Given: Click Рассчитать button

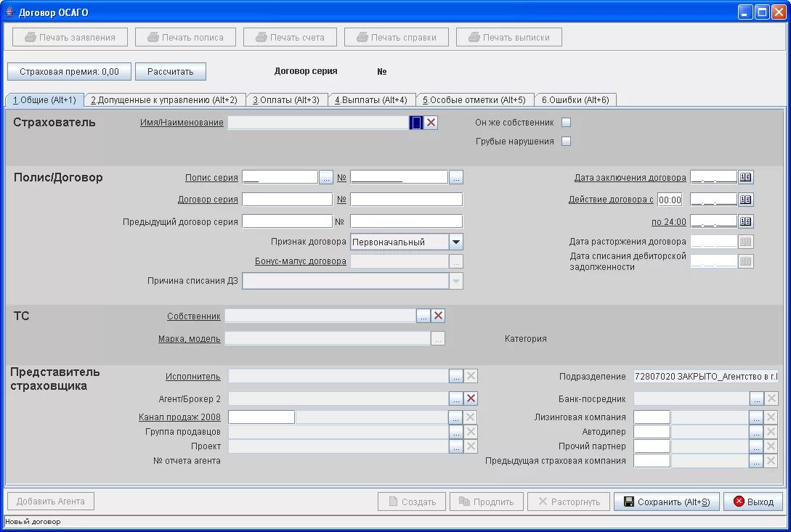Looking at the screenshot, I should pyautogui.click(x=171, y=72).
